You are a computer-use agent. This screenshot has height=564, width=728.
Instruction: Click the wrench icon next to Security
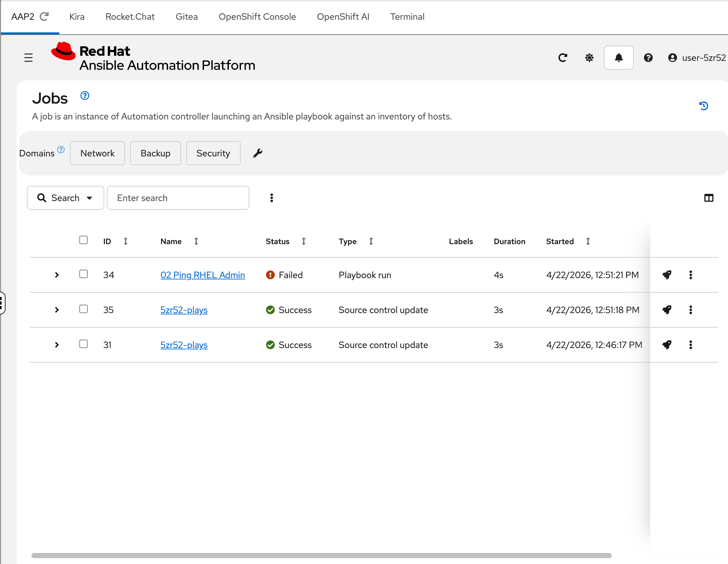258,153
